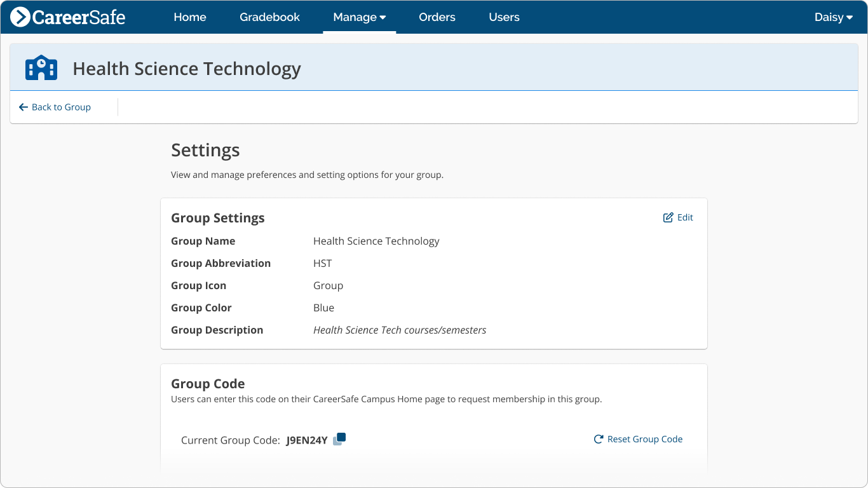Click the circular refresh icon beside Reset Group Code
Screen dimensions: 868x488
597,438
